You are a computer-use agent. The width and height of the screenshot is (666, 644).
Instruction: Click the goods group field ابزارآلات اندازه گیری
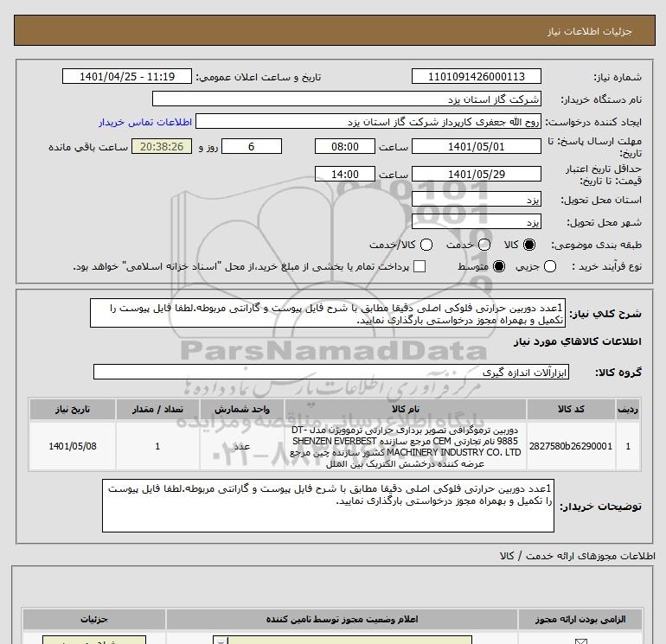(331, 372)
